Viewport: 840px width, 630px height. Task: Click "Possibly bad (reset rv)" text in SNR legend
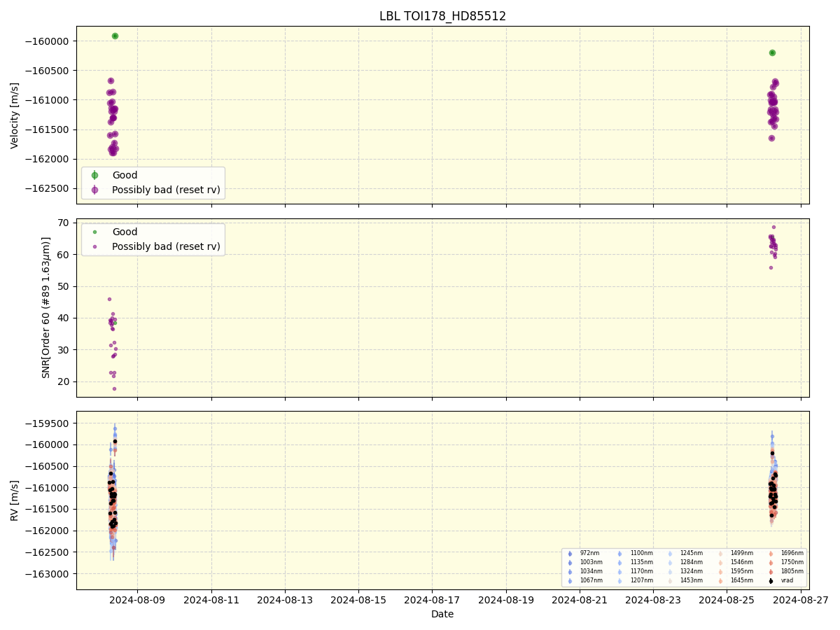(166, 246)
